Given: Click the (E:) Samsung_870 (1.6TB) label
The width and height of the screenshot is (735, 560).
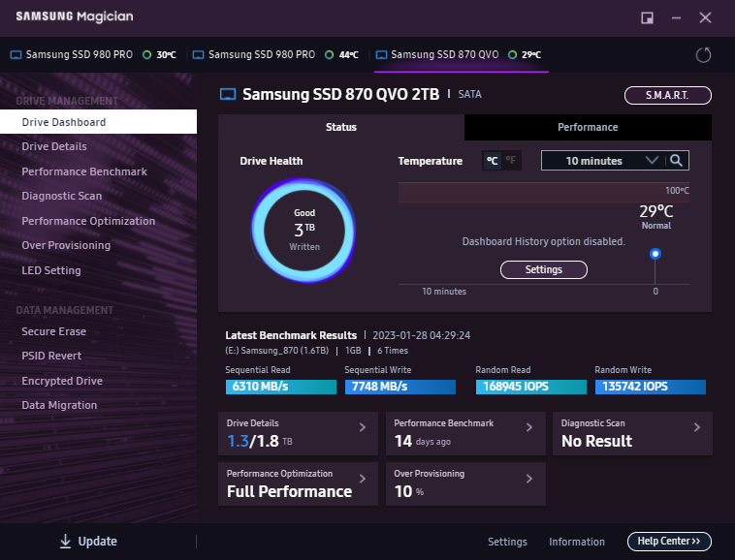Looking at the screenshot, I should (277, 351).
